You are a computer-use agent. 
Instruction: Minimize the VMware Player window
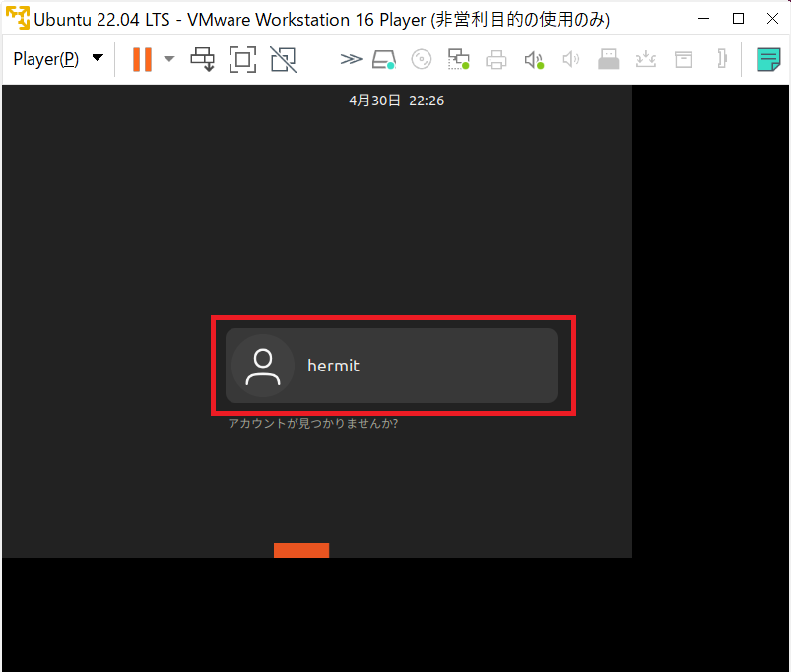coord(703,18)
